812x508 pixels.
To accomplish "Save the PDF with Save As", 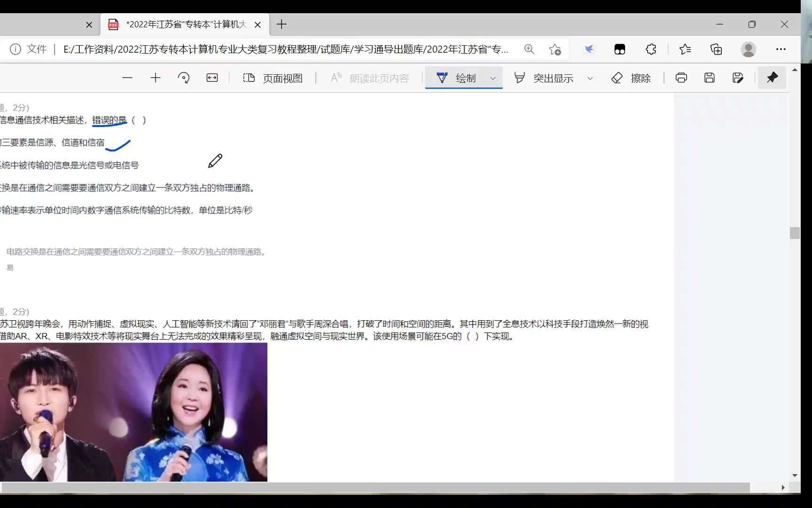I will click(738, 78).
